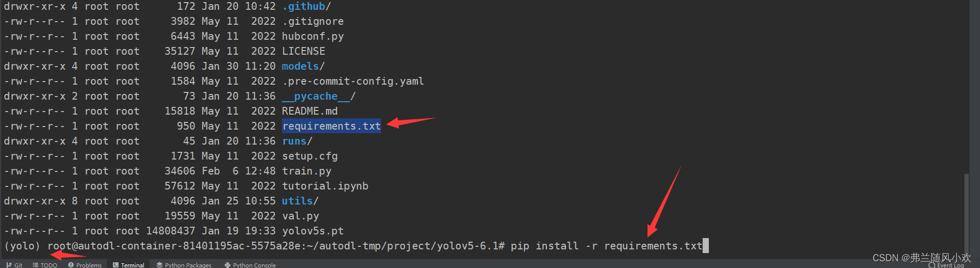
Task: Show the Problems panel
Action: click(x=85, y=265)
